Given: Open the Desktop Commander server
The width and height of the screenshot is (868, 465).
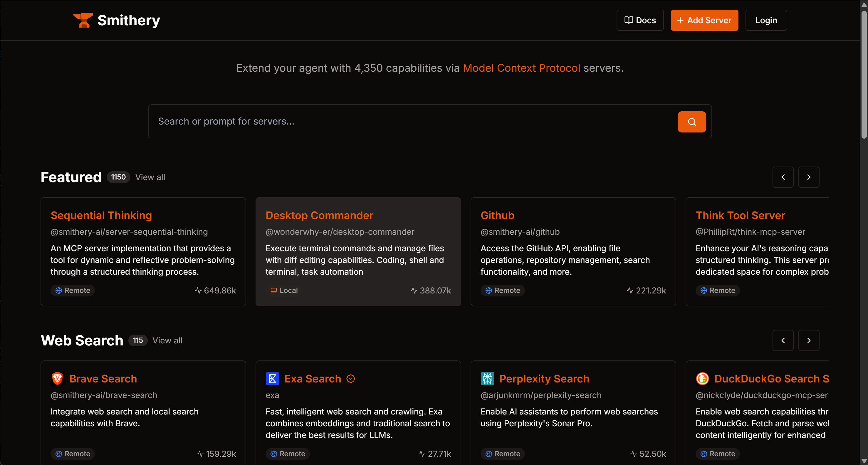Looking at the screenshot, I should pyautogui.click(x=319, y=215).
